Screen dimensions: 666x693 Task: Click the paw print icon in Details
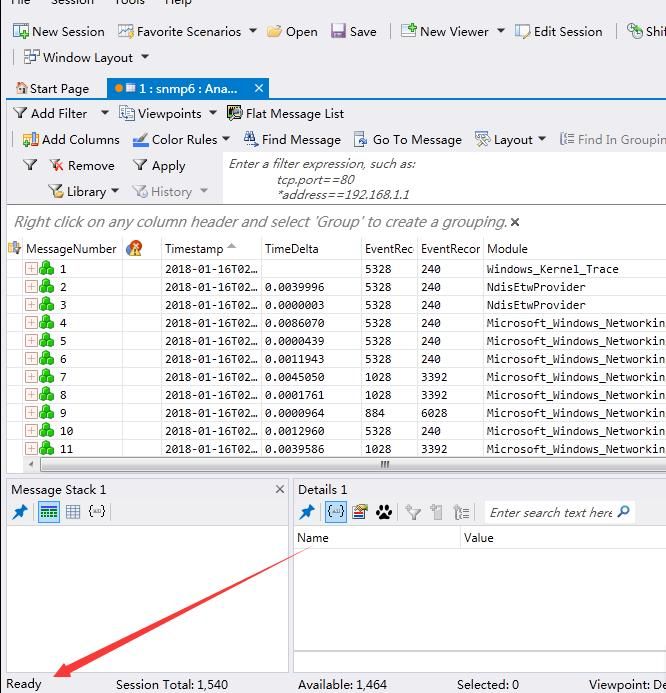pos(384,512)
